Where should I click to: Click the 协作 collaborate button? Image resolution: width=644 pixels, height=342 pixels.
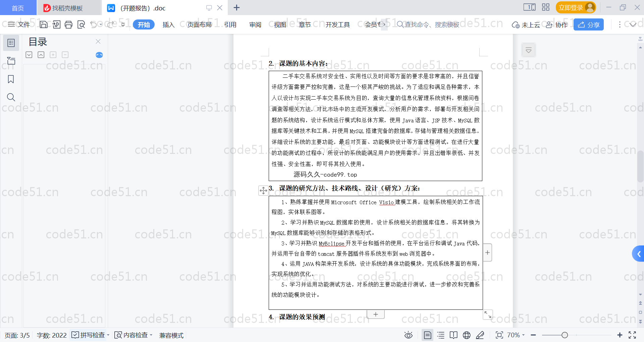(557, 24)
